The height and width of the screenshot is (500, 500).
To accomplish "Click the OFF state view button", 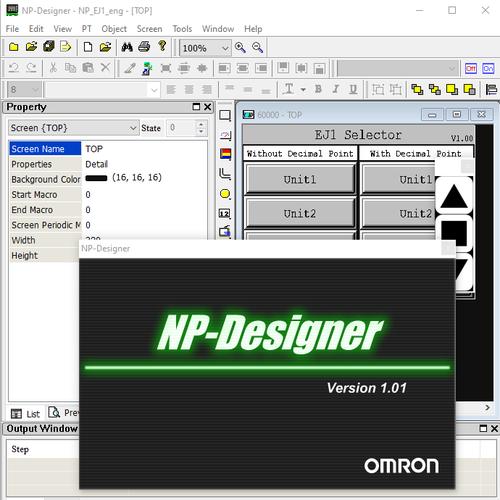I will tap(471, 69).
